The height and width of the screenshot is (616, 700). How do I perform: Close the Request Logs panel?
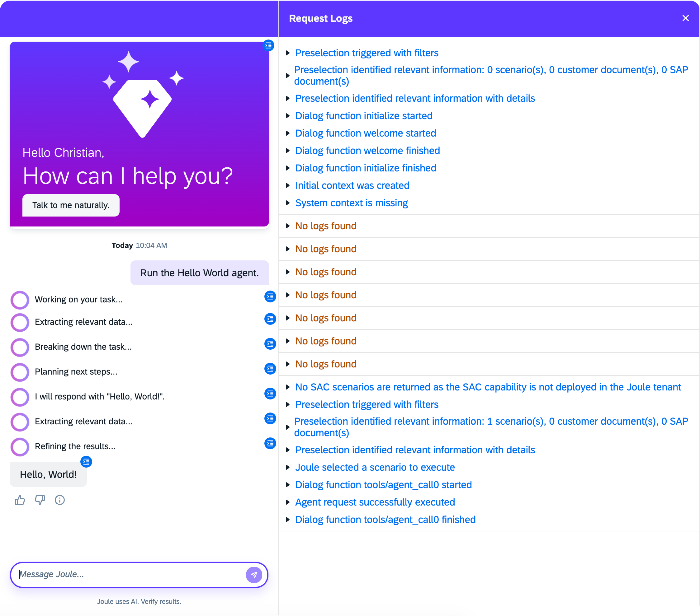[685, 18]
